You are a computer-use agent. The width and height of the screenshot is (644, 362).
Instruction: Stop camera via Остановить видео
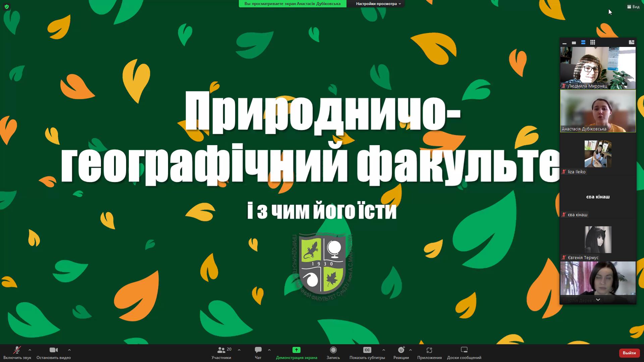point(53,353)
